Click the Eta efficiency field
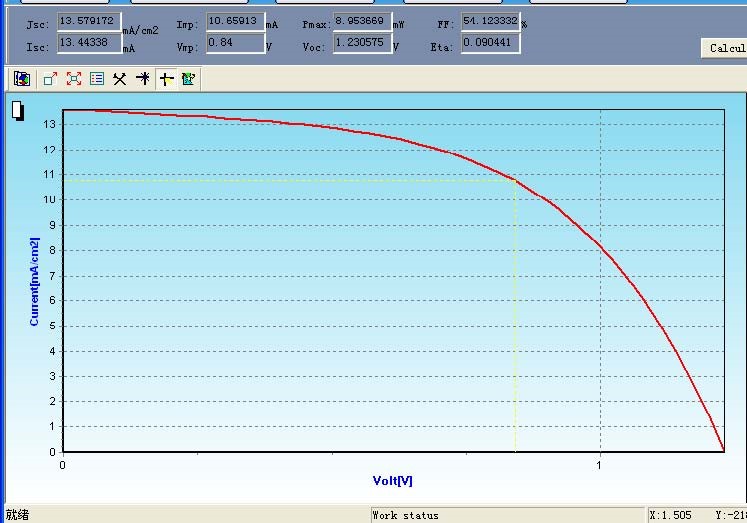 point(490,42)
